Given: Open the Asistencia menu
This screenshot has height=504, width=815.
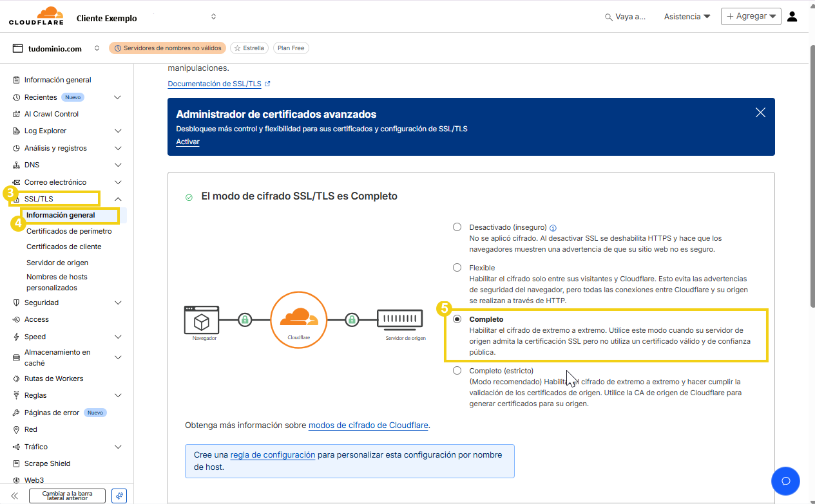Looking at the screenshot, I should coord(686,16).
